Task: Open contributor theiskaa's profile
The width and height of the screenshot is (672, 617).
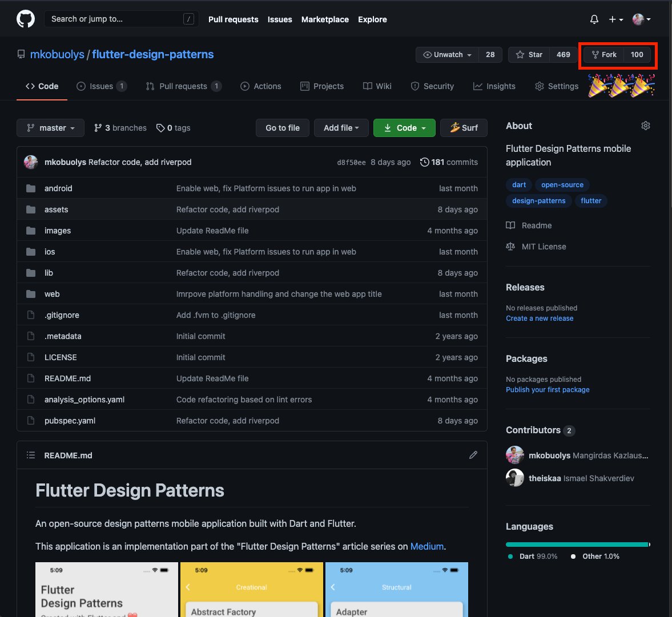Action: pyautogui.click(x=544, y=478)
